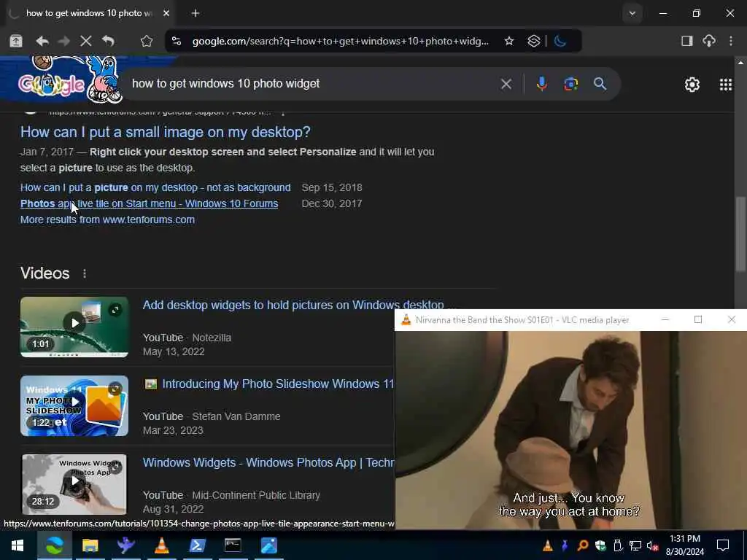This screenshot has height=560, width=747.
Task: Open File Explorer from the taskbar
Action: [90, 545]
